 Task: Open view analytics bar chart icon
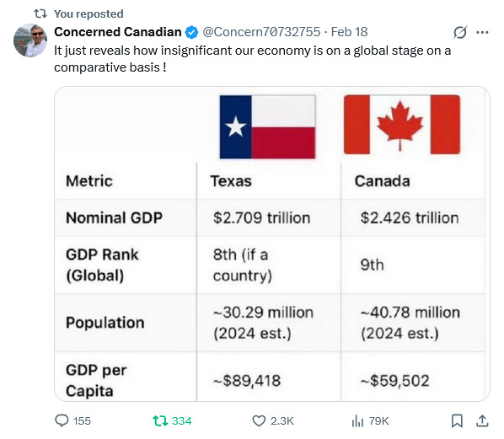(357, 420)
